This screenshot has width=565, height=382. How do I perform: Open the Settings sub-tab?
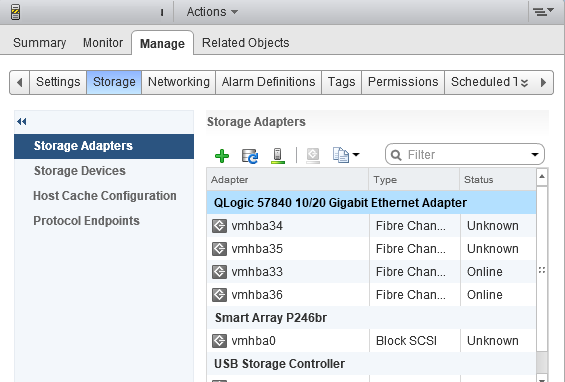click(58, 82)
